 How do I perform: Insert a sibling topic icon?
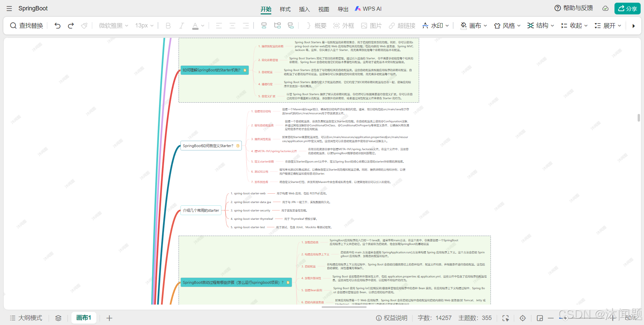[264, 25]
